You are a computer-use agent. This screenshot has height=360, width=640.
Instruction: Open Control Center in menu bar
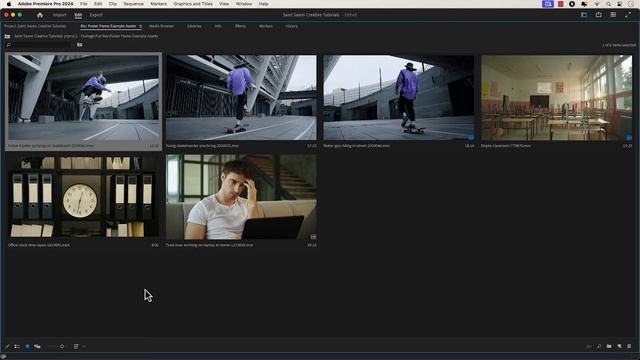[620, 4]
